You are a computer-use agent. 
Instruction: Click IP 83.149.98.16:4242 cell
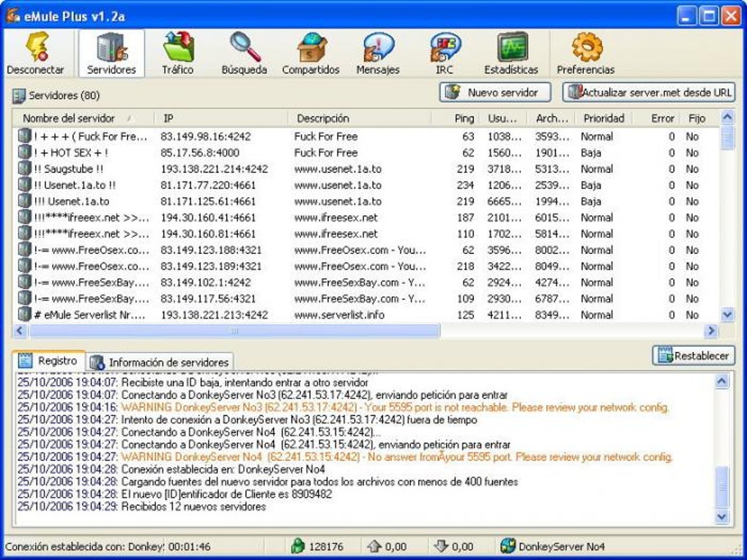pyautogui.click(x=205, y=136)
